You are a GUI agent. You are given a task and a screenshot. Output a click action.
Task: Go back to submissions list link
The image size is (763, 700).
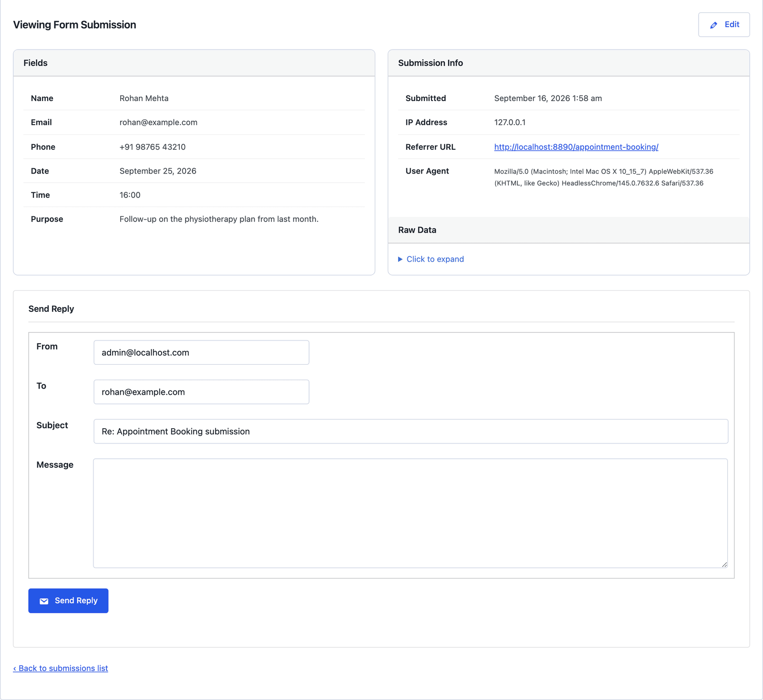tap(61, 668)
